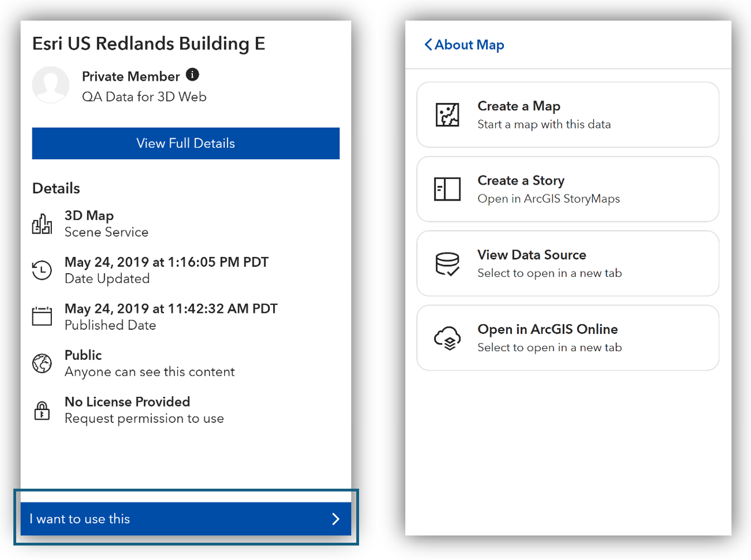Click the View Data Source database icon
This screenshot has width=751, height=560.
point(447,264)
